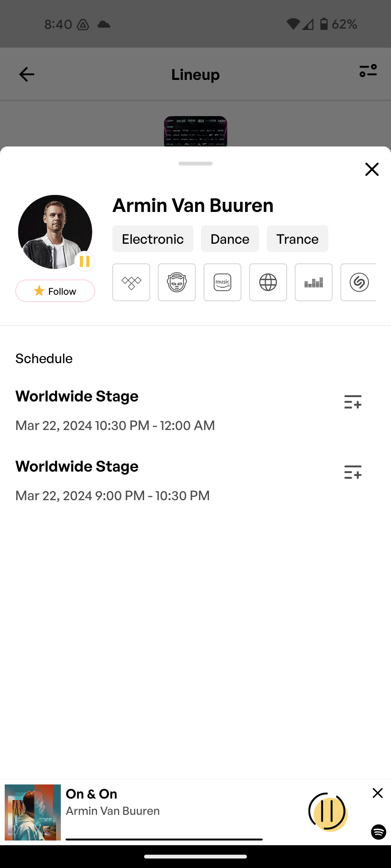Open the lineup filter settings icon

[x=368, y=71]
